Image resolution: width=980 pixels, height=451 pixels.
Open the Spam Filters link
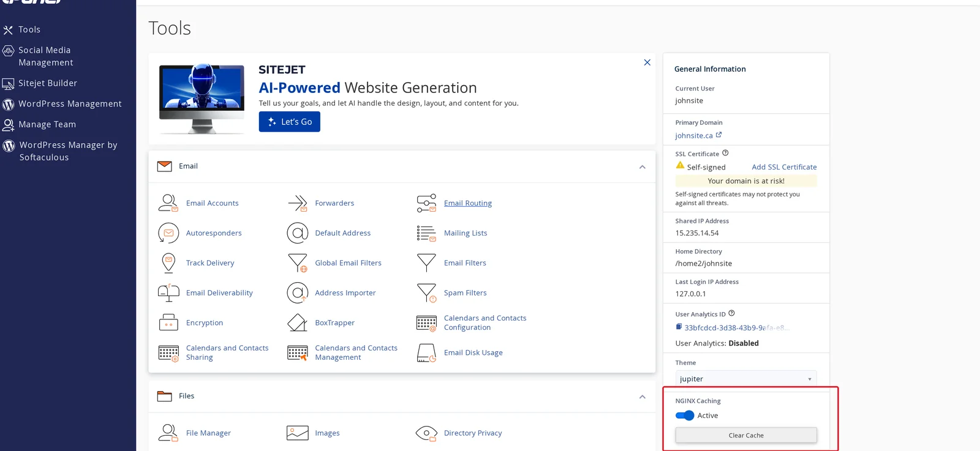[466, 293]
